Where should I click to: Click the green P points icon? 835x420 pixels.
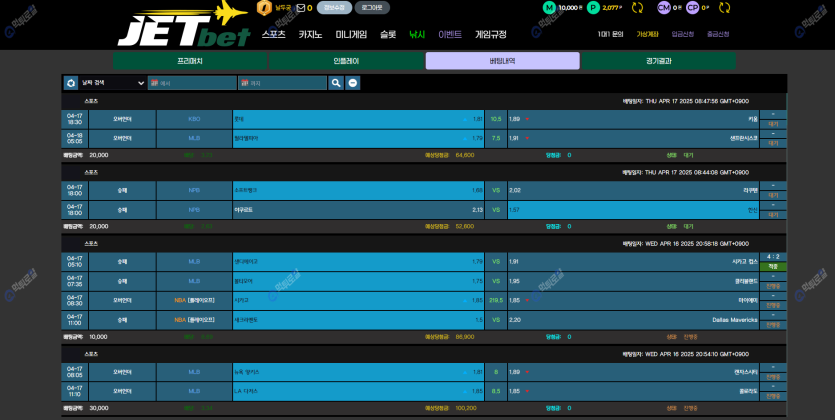point(593,8)
